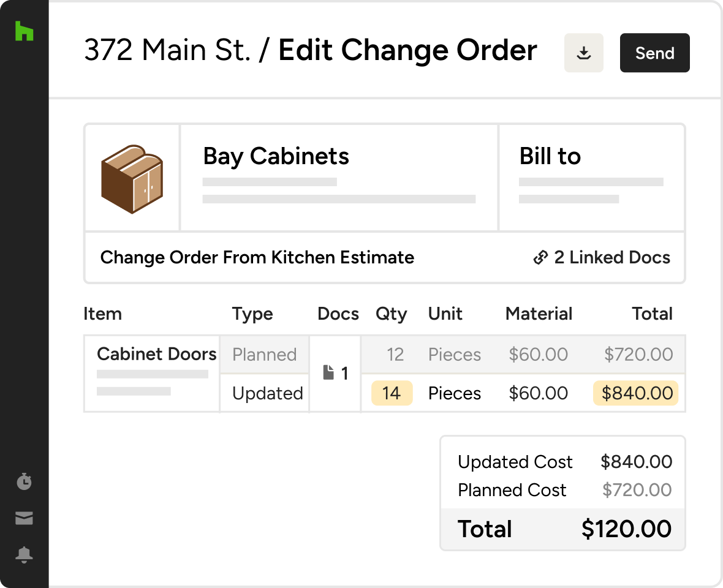723x588 pixels.
Task: Edit the updated quantity 14 field
Action: point(392,393)
